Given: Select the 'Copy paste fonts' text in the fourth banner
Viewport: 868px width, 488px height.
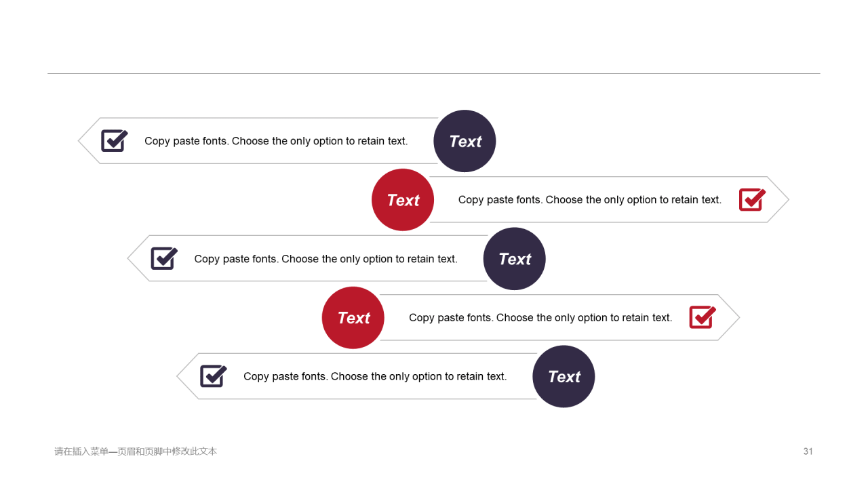Looking at the screenshot, I should [540, 318].
